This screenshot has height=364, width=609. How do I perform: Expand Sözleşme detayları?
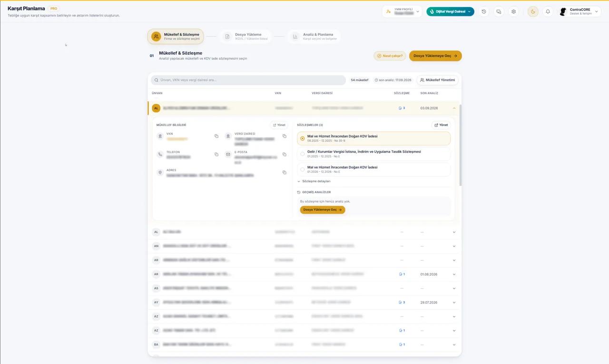tap(314, 181)
